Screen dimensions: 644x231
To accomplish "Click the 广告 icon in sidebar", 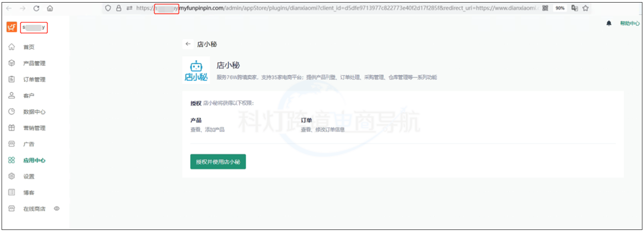I will click(11, 144).
